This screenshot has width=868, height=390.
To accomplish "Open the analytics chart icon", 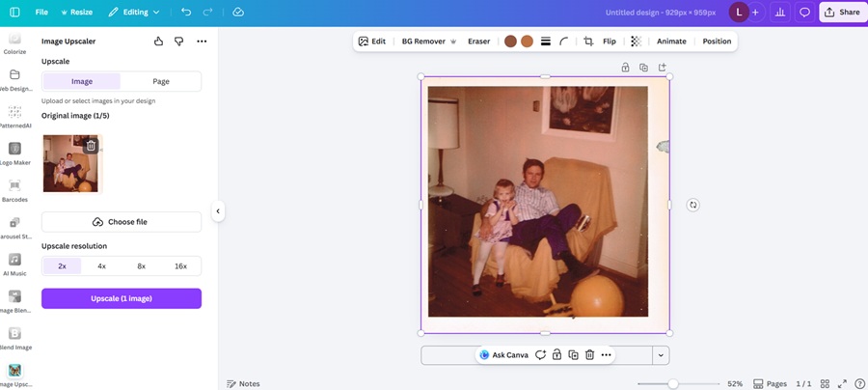I will tap(780, 13).
